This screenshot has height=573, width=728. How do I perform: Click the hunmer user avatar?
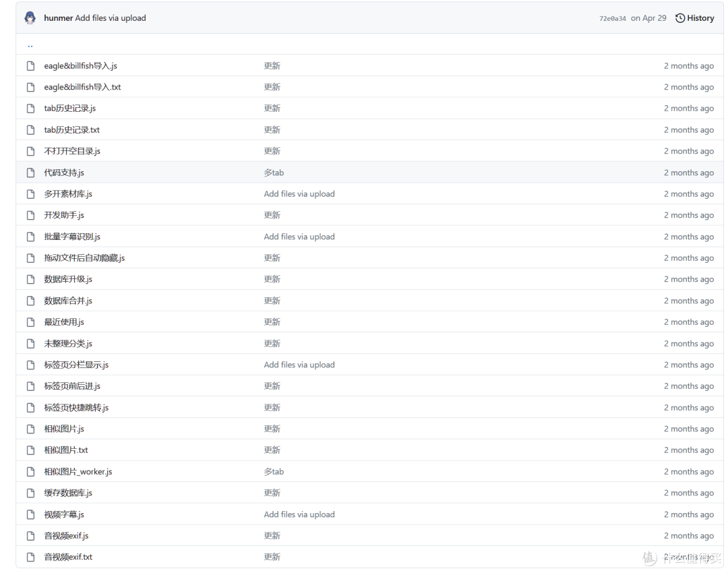coord(30,18)
